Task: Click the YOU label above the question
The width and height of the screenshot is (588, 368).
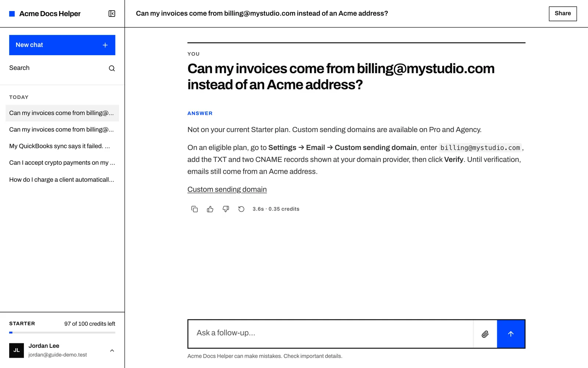Action: coord(194,54)
